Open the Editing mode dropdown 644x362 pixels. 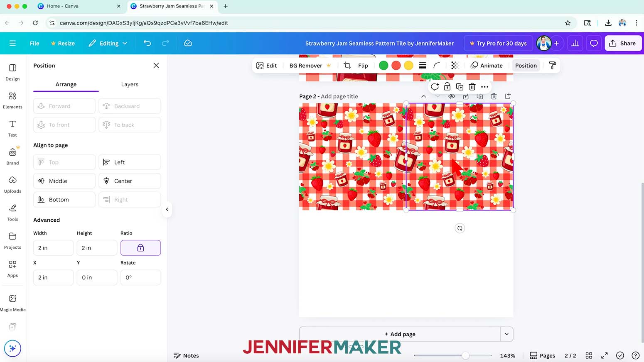point(108,43)
